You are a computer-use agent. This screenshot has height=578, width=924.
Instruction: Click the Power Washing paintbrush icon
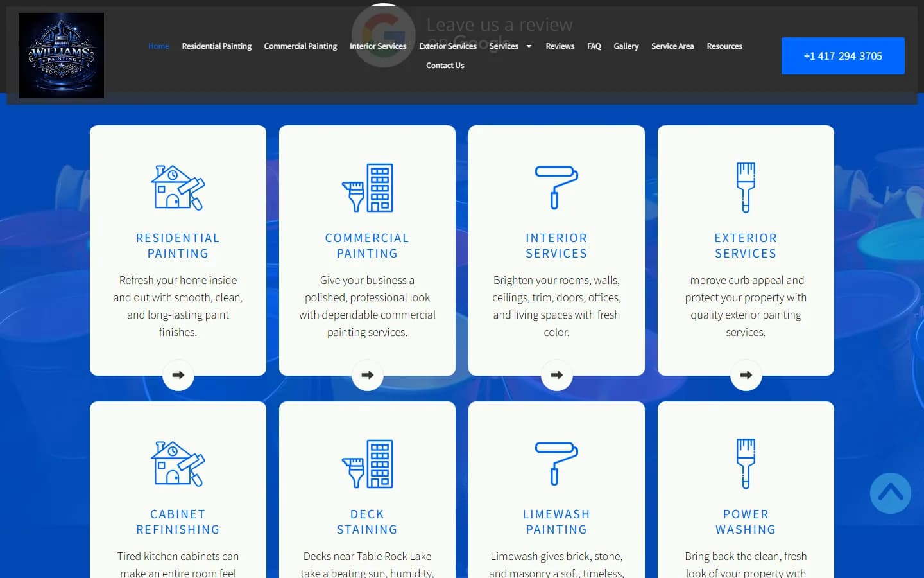coord(746,463)
